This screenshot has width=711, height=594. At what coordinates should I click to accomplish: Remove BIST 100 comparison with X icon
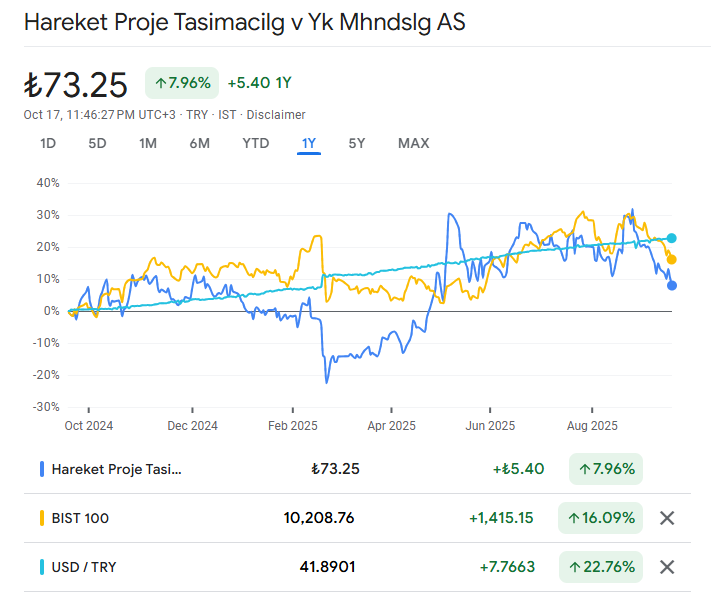coord(668,518)
